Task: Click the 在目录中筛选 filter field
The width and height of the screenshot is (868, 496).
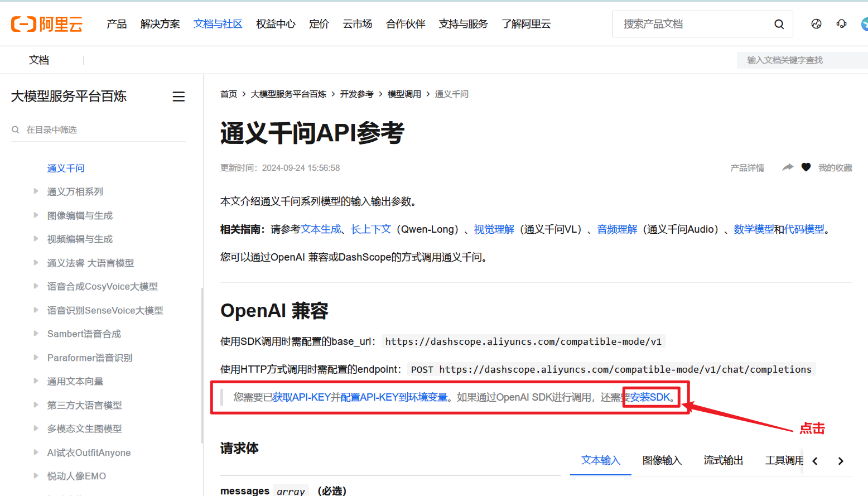Action: 99,129
